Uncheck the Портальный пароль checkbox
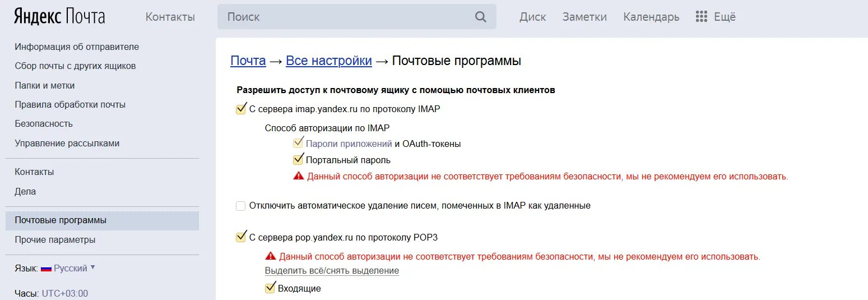This screenshot has width=868, height=300. (298, 160)
